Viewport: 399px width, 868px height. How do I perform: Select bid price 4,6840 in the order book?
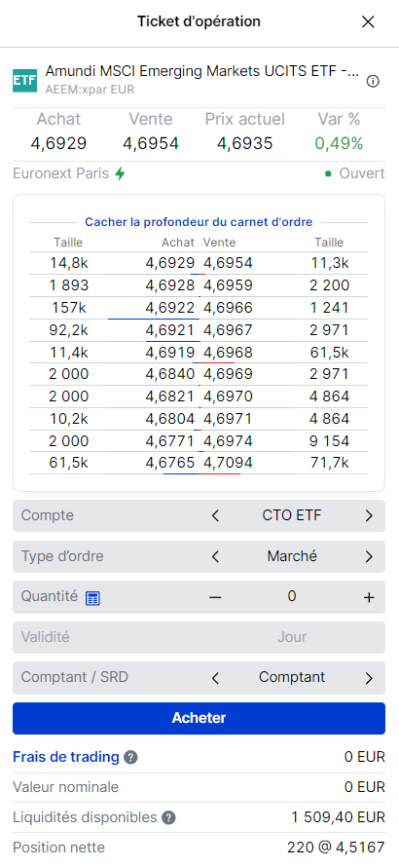[170, 374]
